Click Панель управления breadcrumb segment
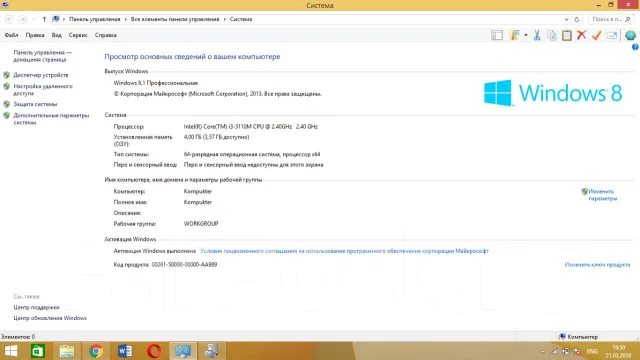Screen dimensions: 640x360 (95, 19)
